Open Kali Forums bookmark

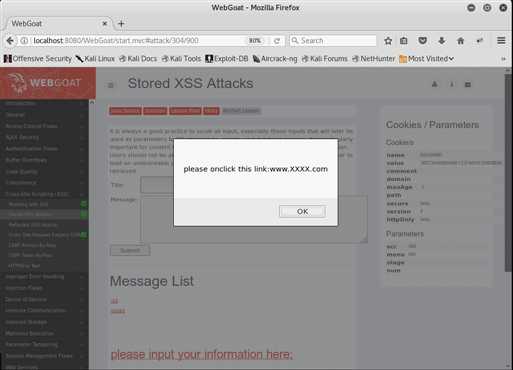[x=324, y=59]
